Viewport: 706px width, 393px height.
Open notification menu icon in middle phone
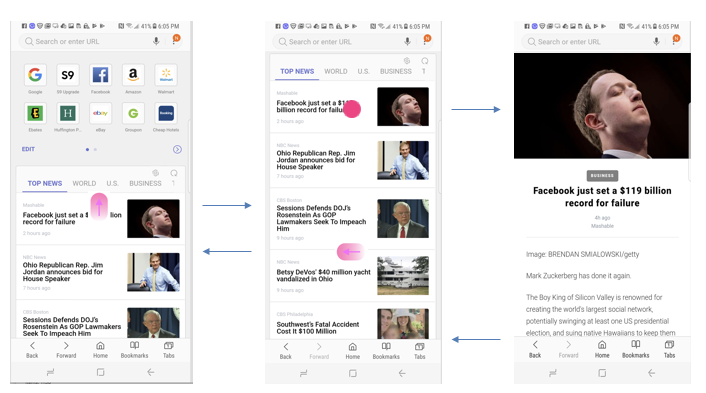coord(426,40)
